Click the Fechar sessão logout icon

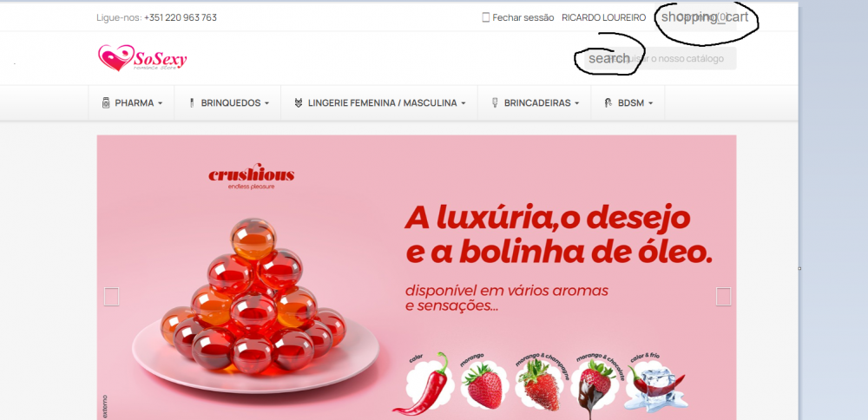click(x=485, y=17)
